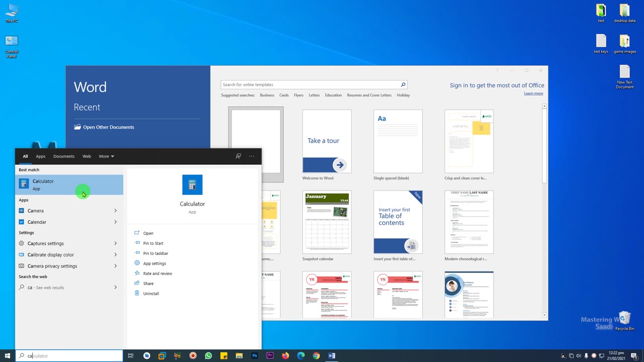Image resolution: width=644 pixels, height=362 pixels.
Task: Launch Firefox from the taskbar
Action: (285, 356)
